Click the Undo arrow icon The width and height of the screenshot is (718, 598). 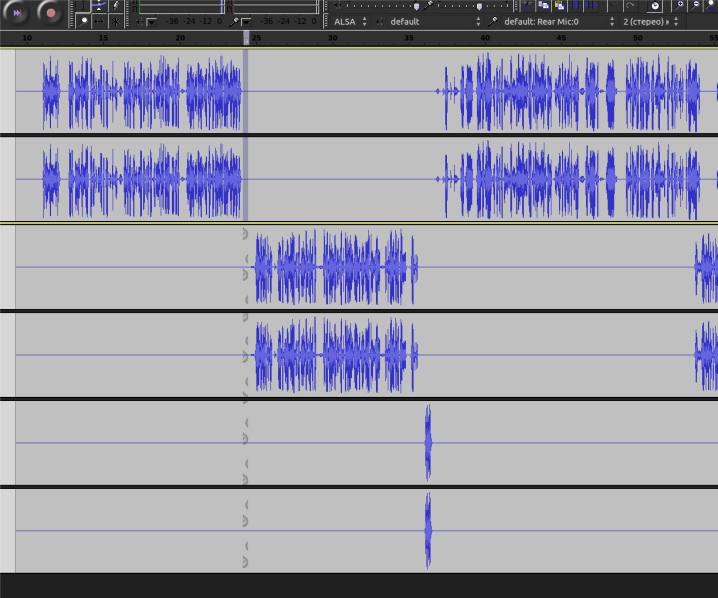click(614, 5)
